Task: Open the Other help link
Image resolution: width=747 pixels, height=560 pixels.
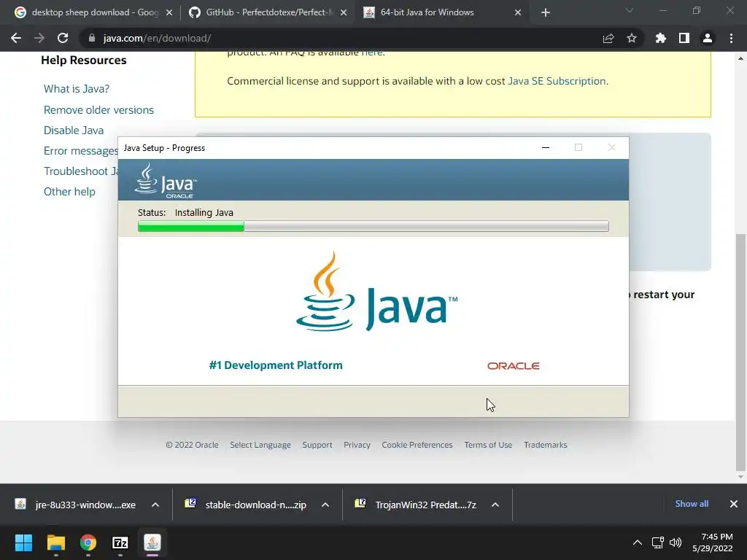Action: click(69, 192)
